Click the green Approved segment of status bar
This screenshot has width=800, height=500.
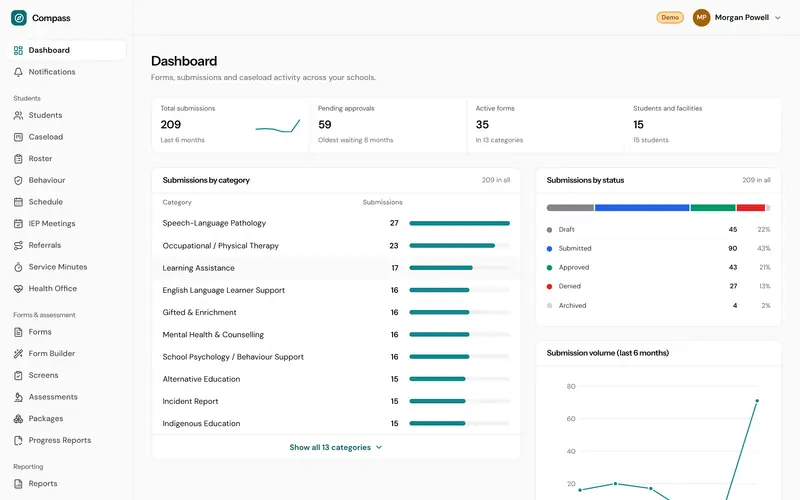[x=713, y=208]
